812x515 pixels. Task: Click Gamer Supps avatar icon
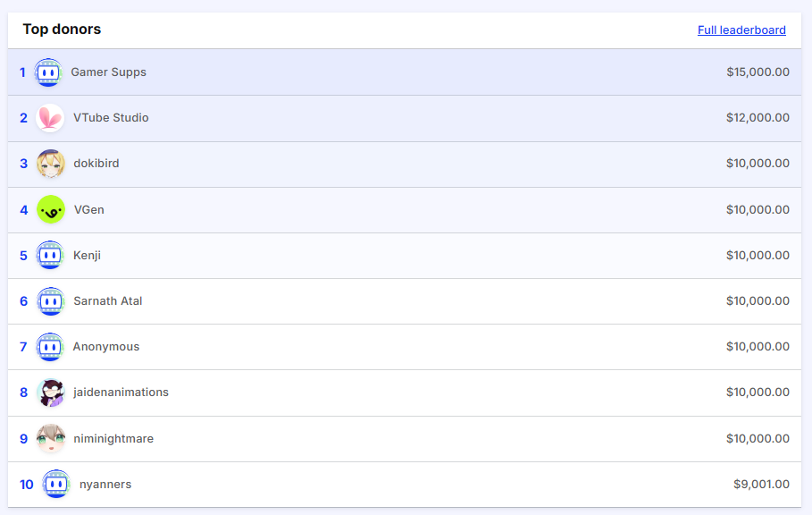[x=48, y=72]
